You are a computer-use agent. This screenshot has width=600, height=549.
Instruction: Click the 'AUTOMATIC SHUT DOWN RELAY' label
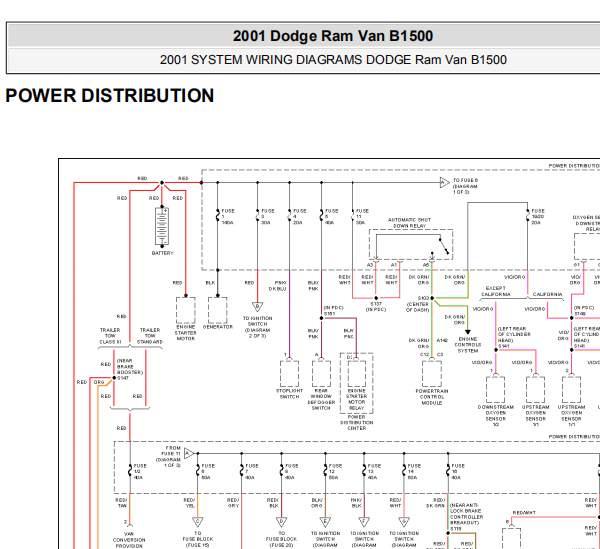(x=409, y=223)
